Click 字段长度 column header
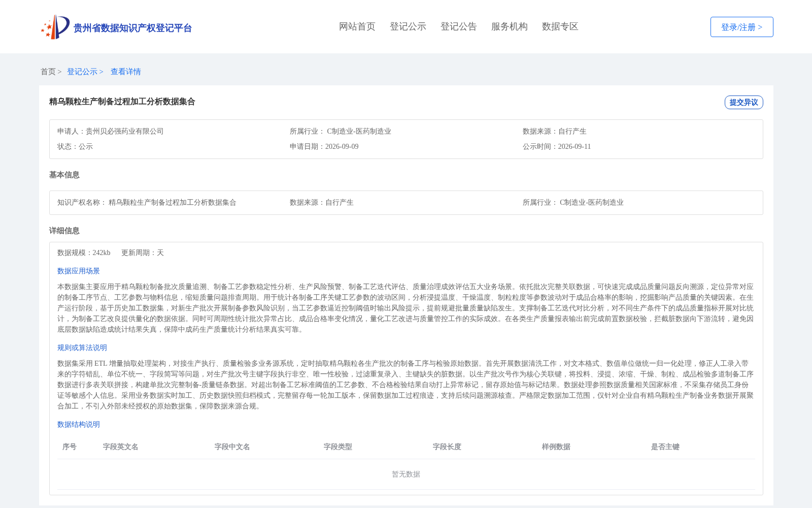This screenshot has height=508, width=812. point(447,447)
